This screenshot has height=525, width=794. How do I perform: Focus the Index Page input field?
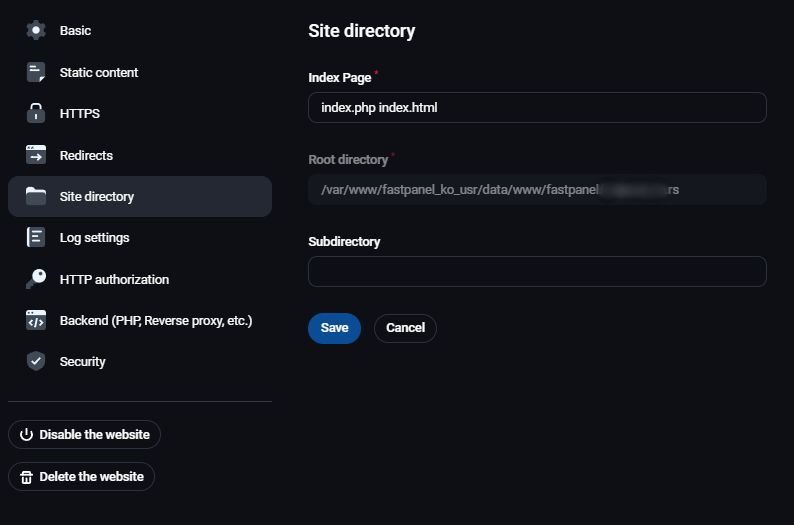click(537, 108)
